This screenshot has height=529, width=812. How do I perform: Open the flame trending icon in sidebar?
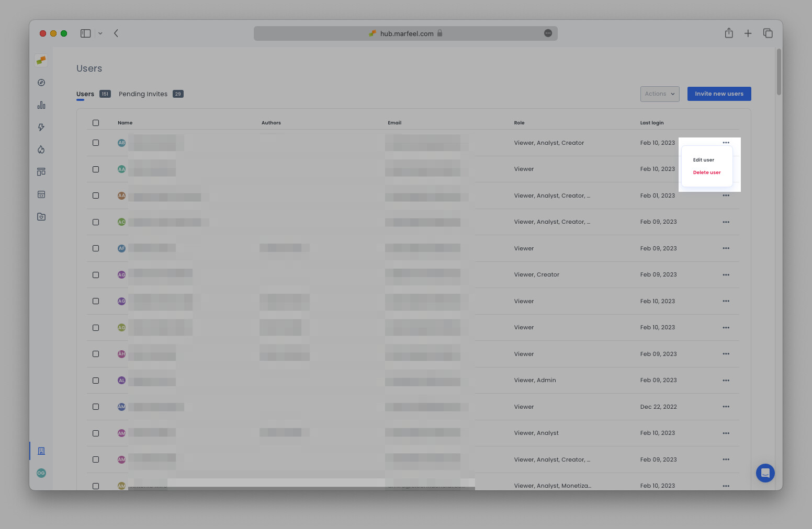click(x=41, y=149)
